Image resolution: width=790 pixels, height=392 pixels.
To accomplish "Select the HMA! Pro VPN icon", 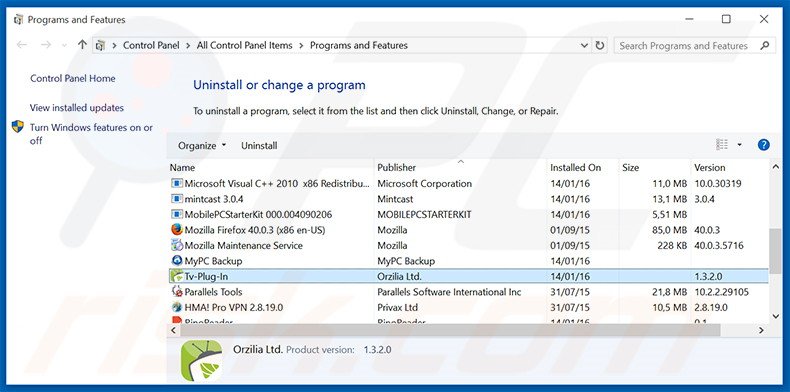I will pyautogui.click(x=177, y=307).
